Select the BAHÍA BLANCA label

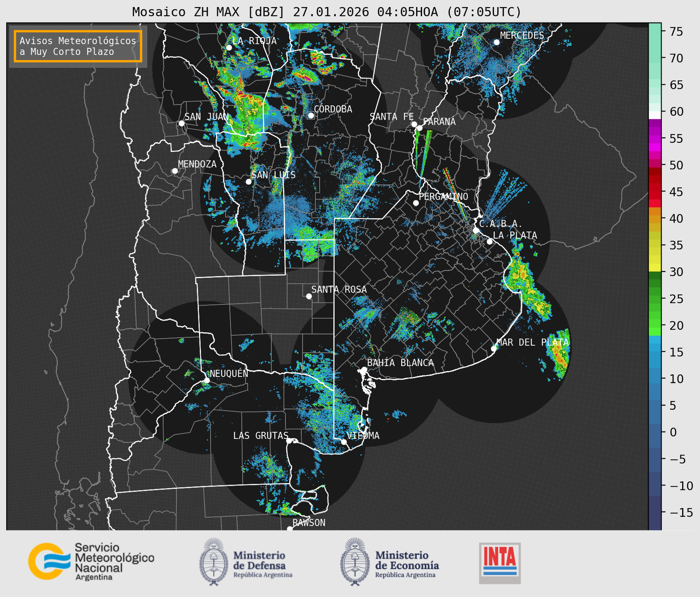point(400,363)
